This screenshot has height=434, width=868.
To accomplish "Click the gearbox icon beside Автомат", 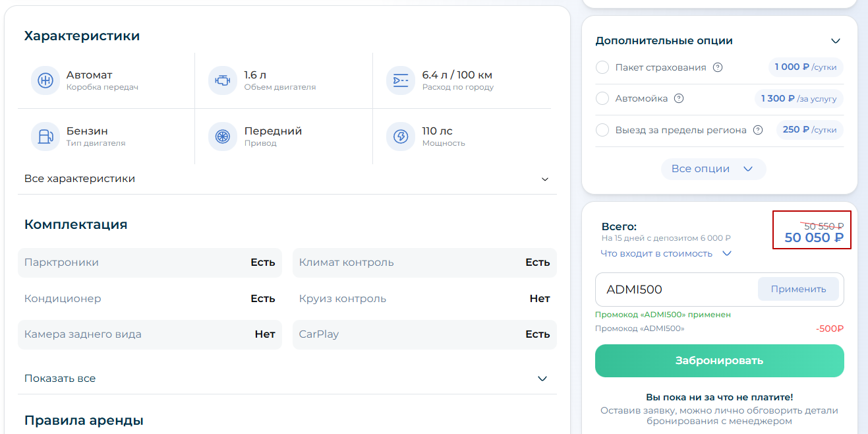I will [x=45, y=80].
